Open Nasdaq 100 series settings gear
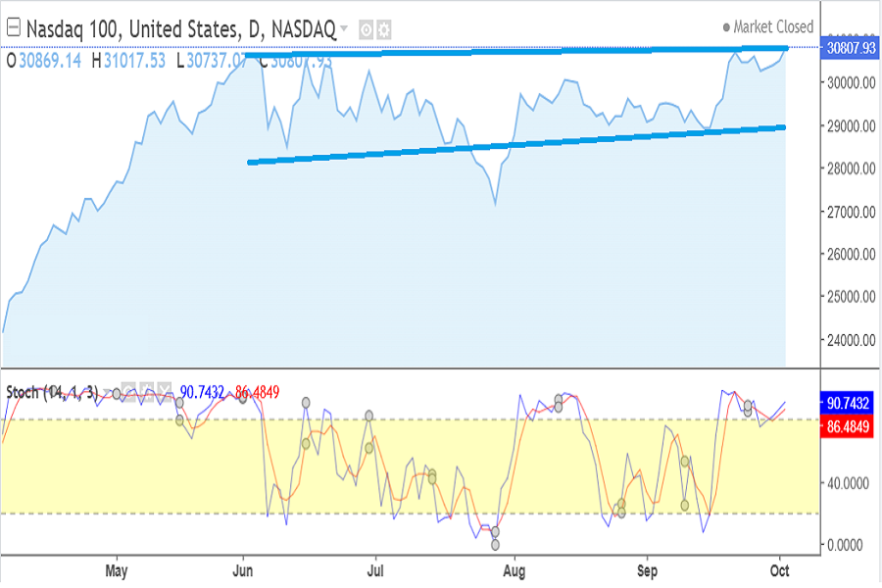This screenshot has height=588, width=882. pyautogui.click(x=384, y=29)
